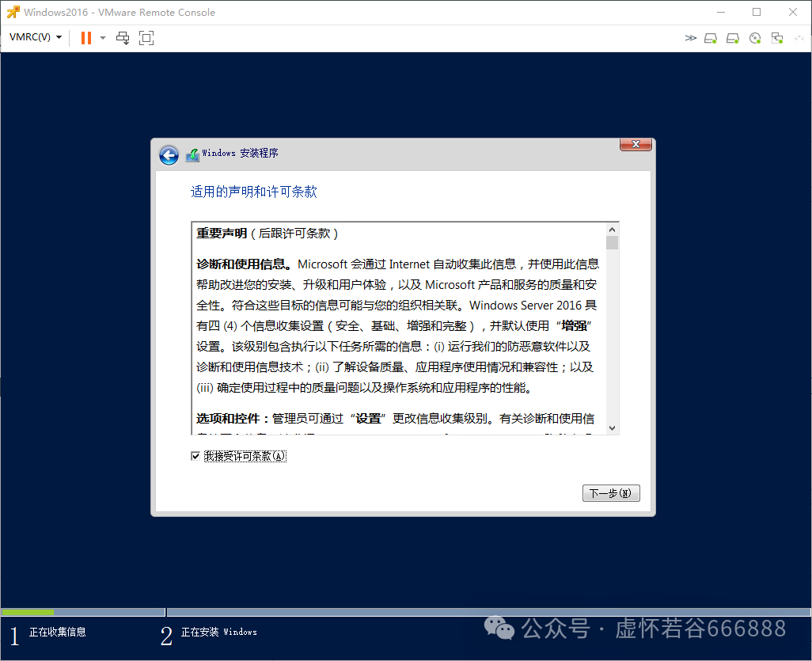Image resolution: width=812 pixels, height=661 pixels.
Task: Click the license text scrollbar thumb
Action: coord(612,242)
